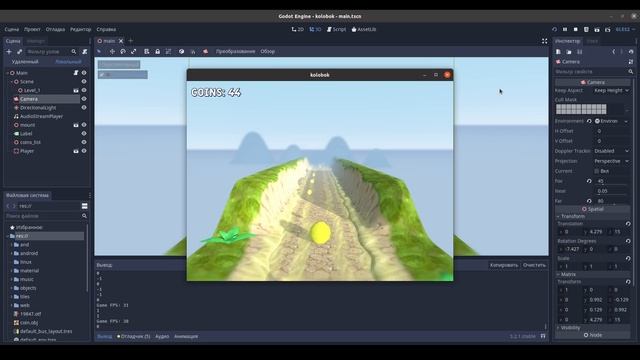The image size is (640, 360).
Task: Open the Преобразование viewport menu
Action: (x=236, y=51)
